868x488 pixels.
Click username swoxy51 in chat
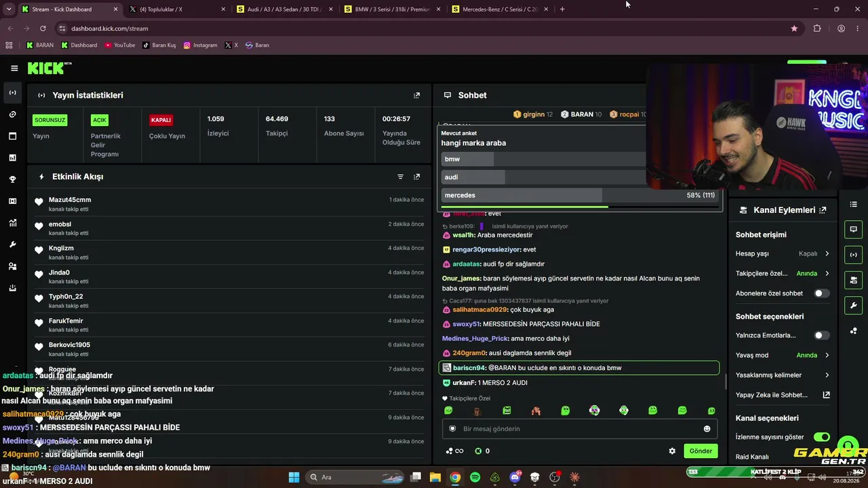tap(466, 324)
